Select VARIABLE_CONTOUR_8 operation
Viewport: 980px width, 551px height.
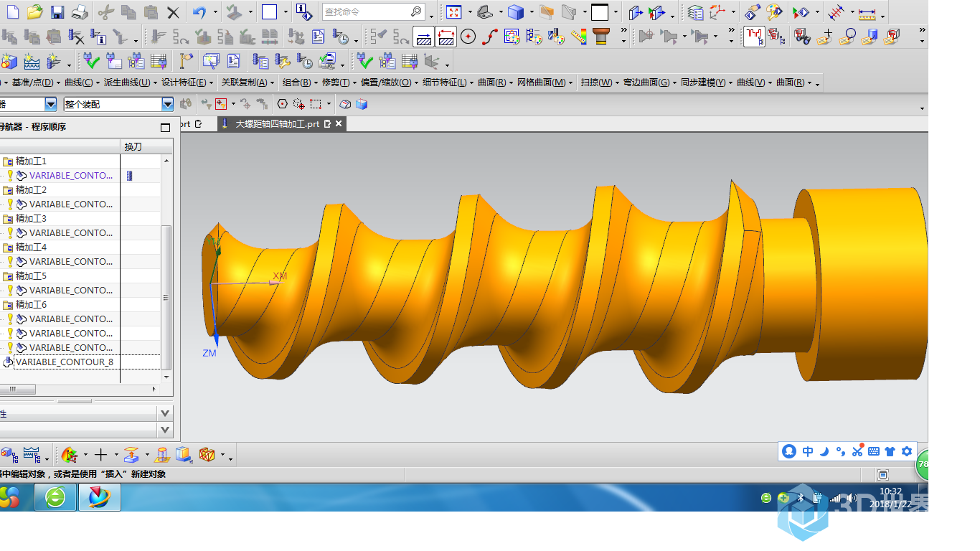click(65, 362)
